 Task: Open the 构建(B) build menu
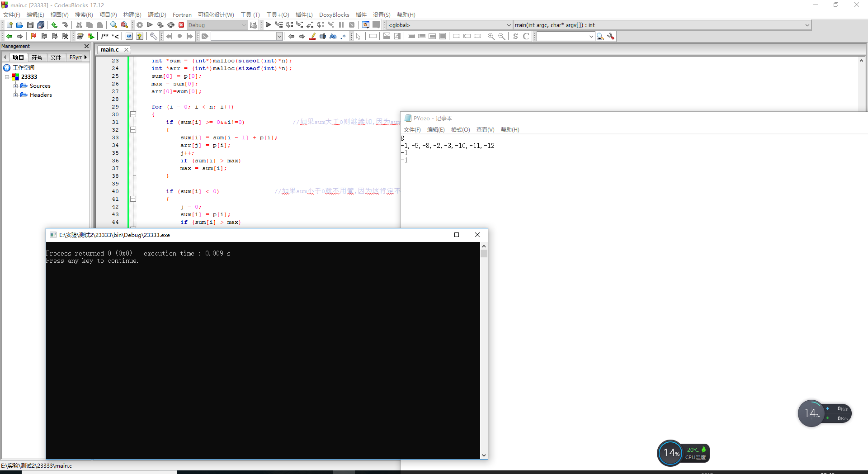click(132, 15)
